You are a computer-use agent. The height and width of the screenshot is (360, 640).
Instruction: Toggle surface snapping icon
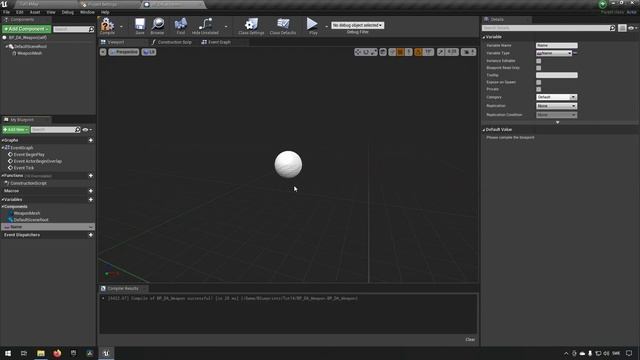tap(392, 52)
